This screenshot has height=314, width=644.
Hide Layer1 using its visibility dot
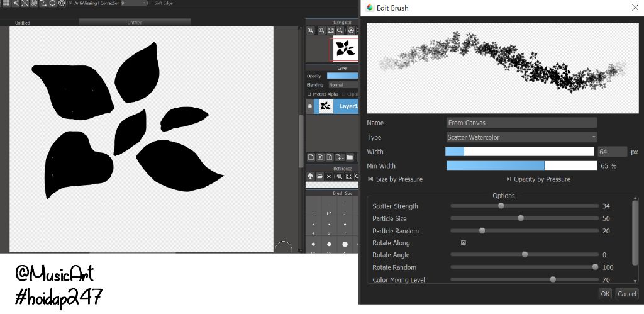pos(309,106)
